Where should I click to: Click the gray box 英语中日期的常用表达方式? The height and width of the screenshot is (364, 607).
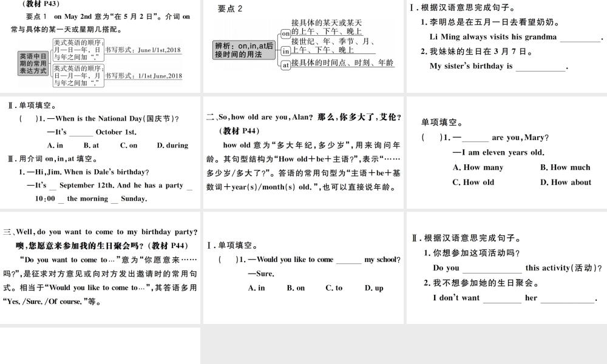click(33, 63)
